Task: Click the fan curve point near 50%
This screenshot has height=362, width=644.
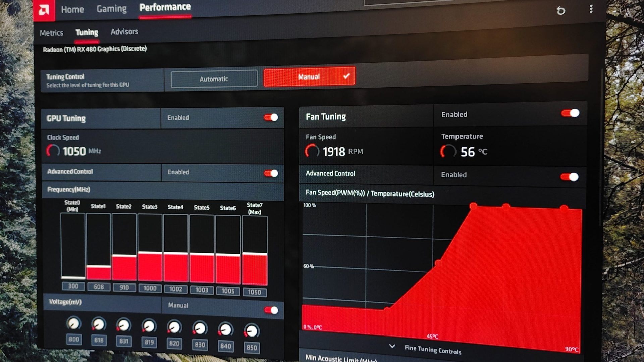Action: pos(438,263)
